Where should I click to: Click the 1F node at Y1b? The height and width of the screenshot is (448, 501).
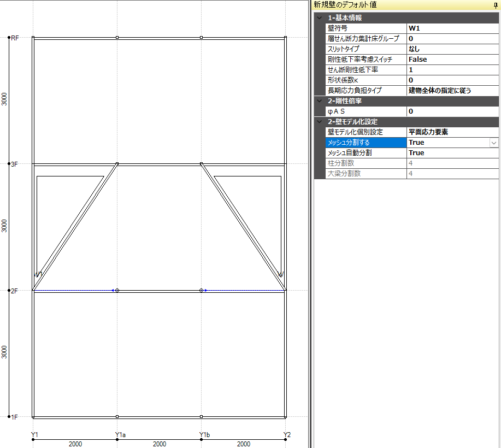click(201, 417)
